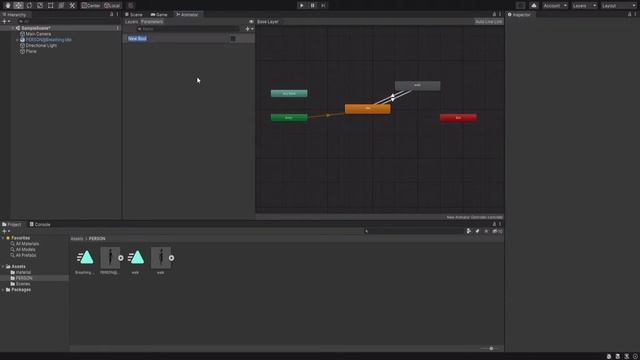Open the cloud services icon
The height and width of the screenshot is (360, 640).
coord(534,5)
